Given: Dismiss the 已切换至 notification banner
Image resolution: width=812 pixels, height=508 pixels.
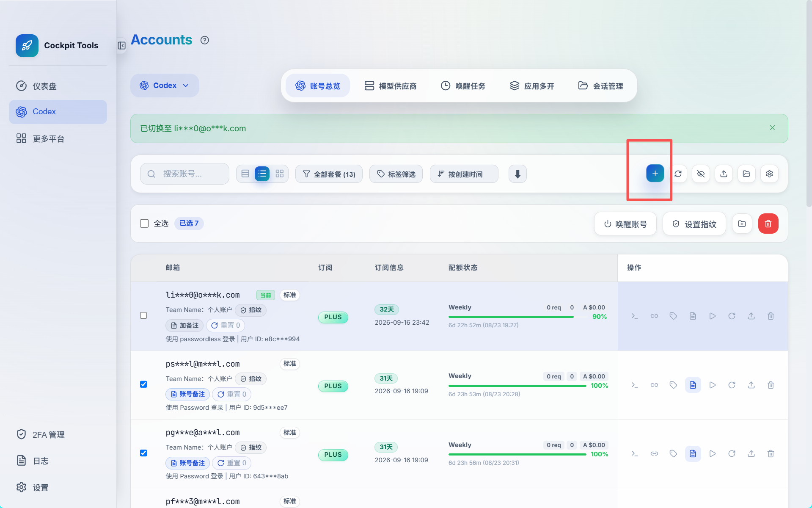Looking at the screenshot, I should (772, 128).
